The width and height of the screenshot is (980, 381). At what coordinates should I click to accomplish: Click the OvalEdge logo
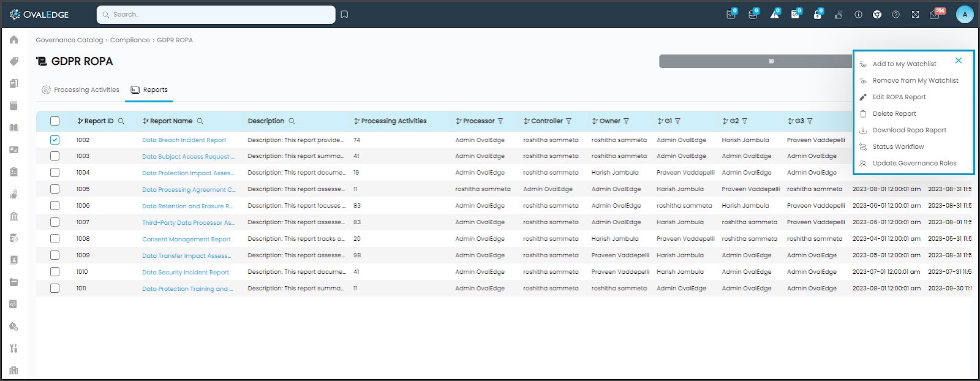(x=39, y=14)
